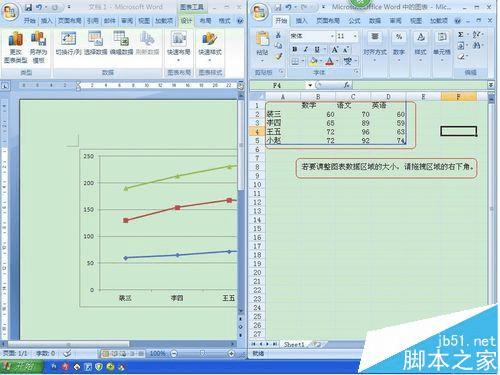Screen dimensions: 500x375
Task: Toggle Italic formatting in Excel
Action: tap(306, 50)
